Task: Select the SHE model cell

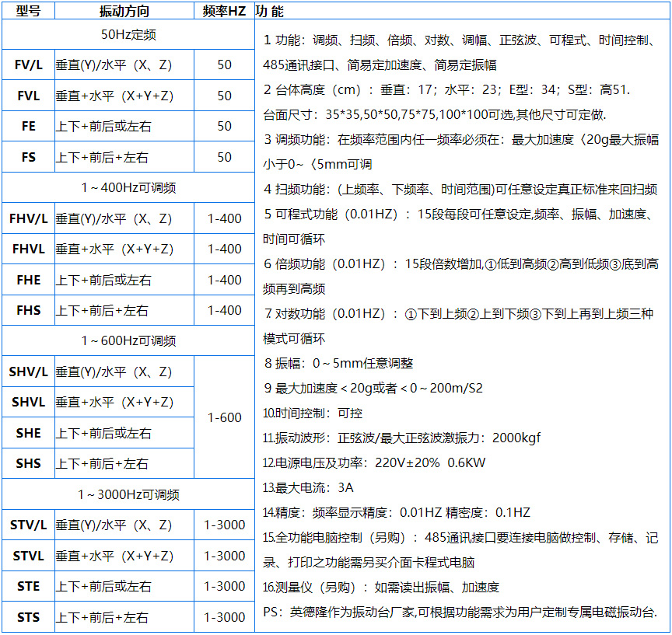Action: (x=28, y=433)
